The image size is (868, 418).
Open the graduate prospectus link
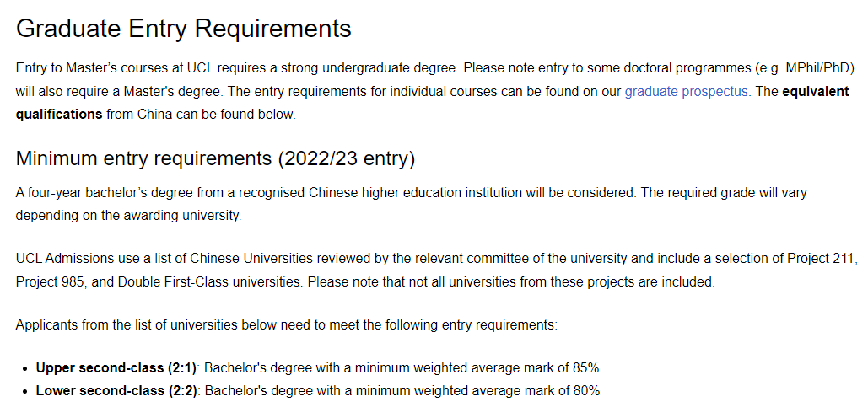pyautogui.click(x=687, y=91)
